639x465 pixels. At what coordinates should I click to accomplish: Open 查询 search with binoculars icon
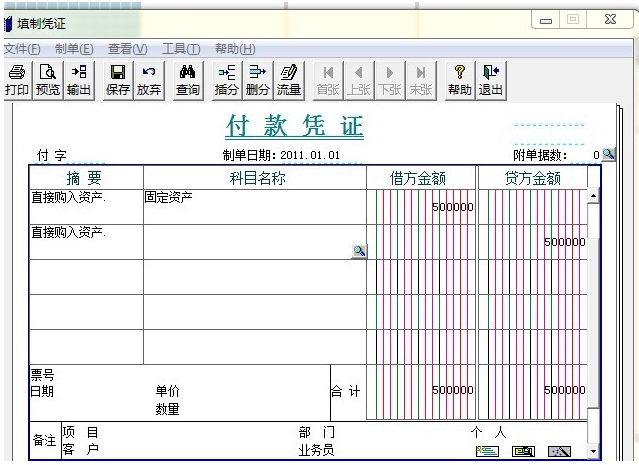point(187,80)
